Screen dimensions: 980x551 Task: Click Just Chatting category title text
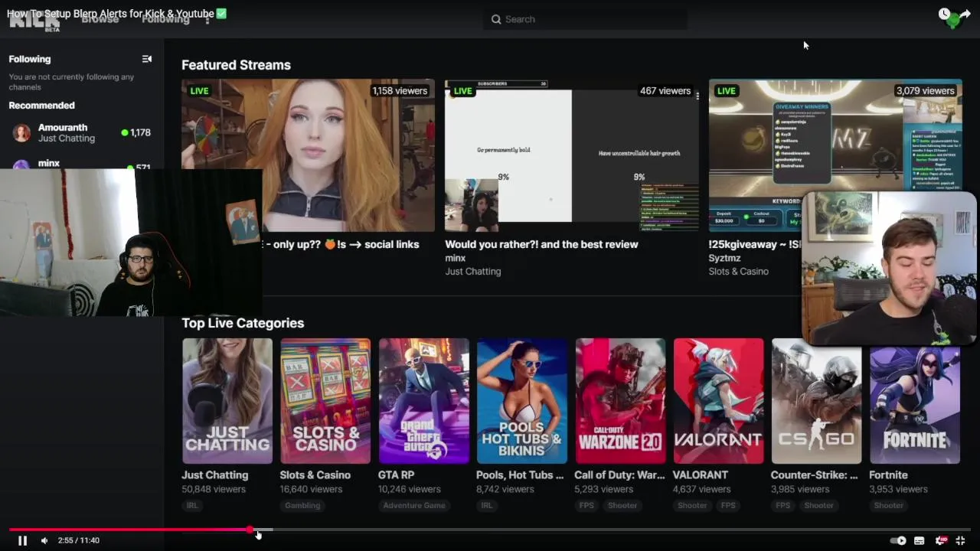click(215, 474)
